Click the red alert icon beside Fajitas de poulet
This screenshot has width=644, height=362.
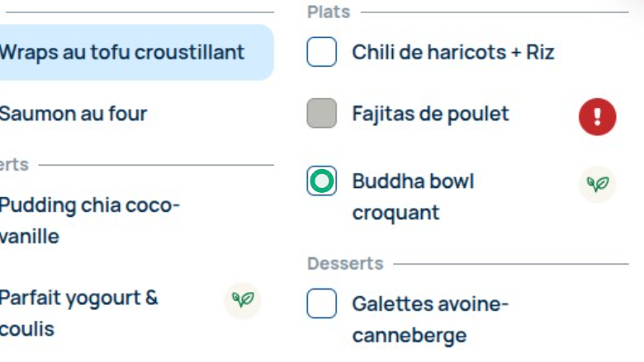[x=597, y=116]
